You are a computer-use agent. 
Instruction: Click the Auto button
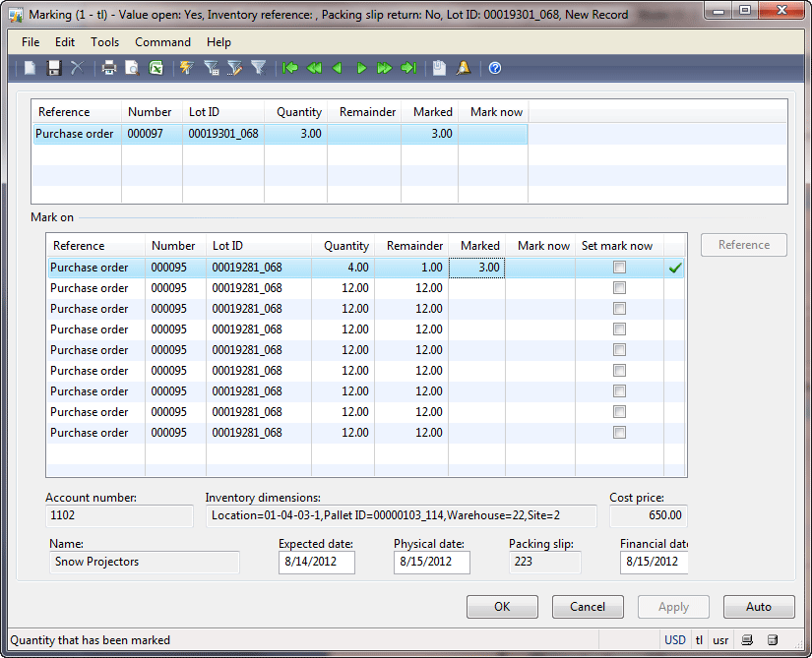[x=759, y=607]
